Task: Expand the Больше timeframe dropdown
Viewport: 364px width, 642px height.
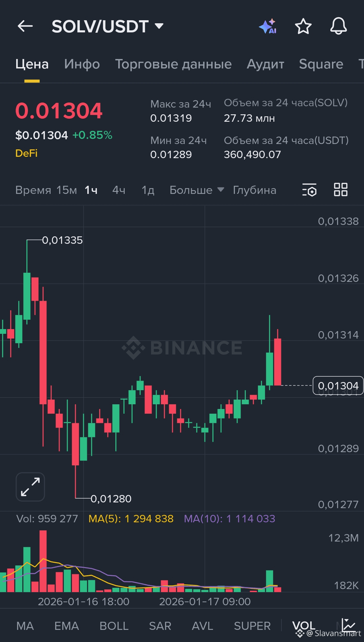Action: coord(196,190)
